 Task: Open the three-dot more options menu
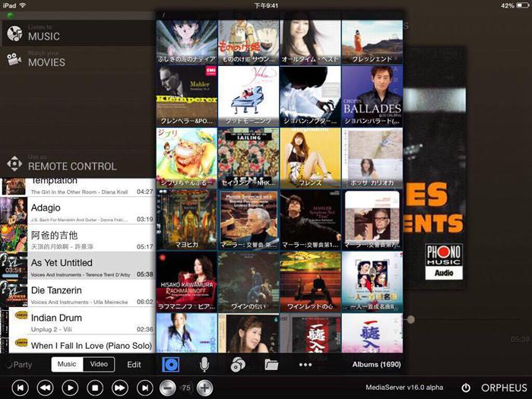click(306, 365)
